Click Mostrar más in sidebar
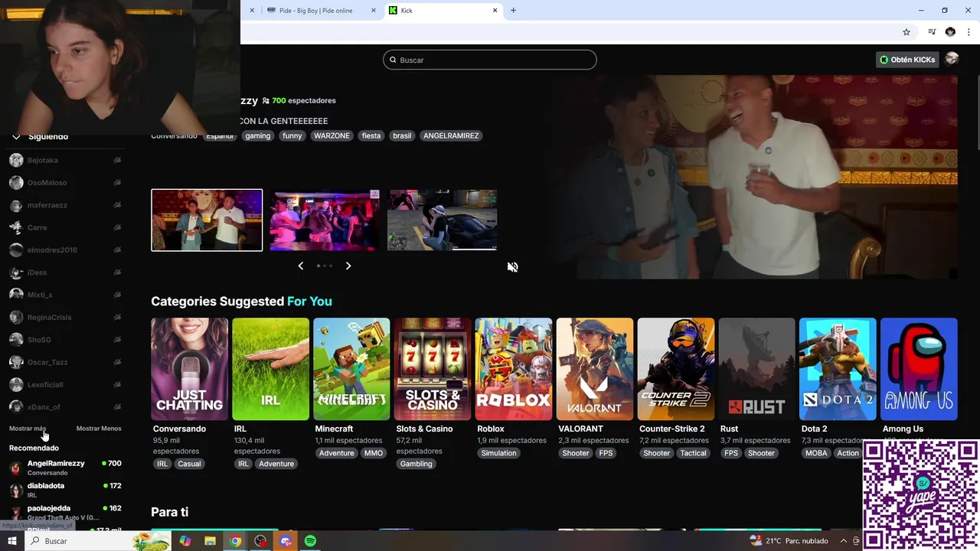The width and height of the screenshot is (980, 551). click(28, 429)
